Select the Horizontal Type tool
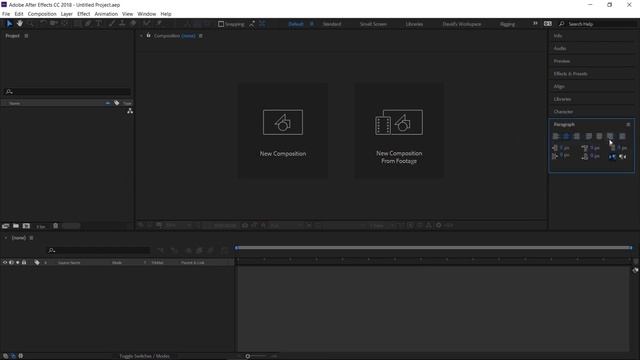The width and height of the screenshot is (640, 360). click(x=98, y=24)
